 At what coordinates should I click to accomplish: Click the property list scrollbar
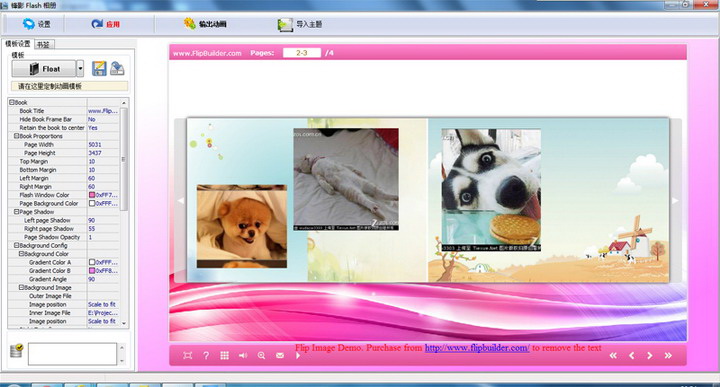[124, 159]
